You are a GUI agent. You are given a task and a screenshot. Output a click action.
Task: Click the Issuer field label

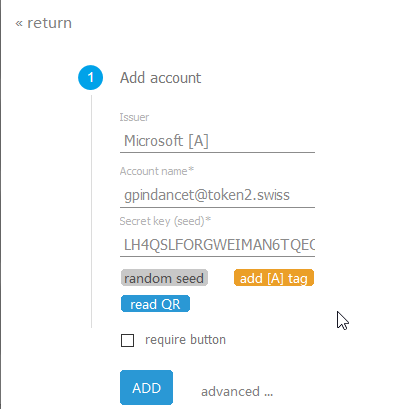tap(134, 117)
